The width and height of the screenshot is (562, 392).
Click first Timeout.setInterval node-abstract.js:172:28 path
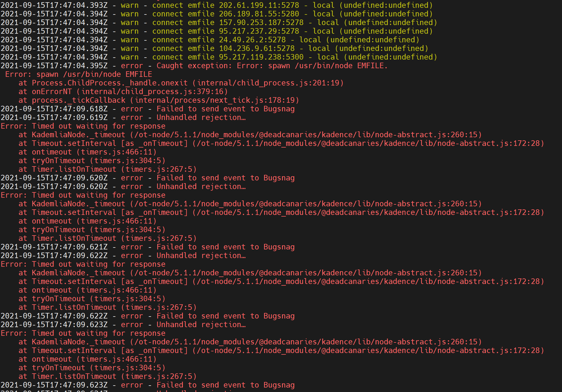click(x=368, y=143)
